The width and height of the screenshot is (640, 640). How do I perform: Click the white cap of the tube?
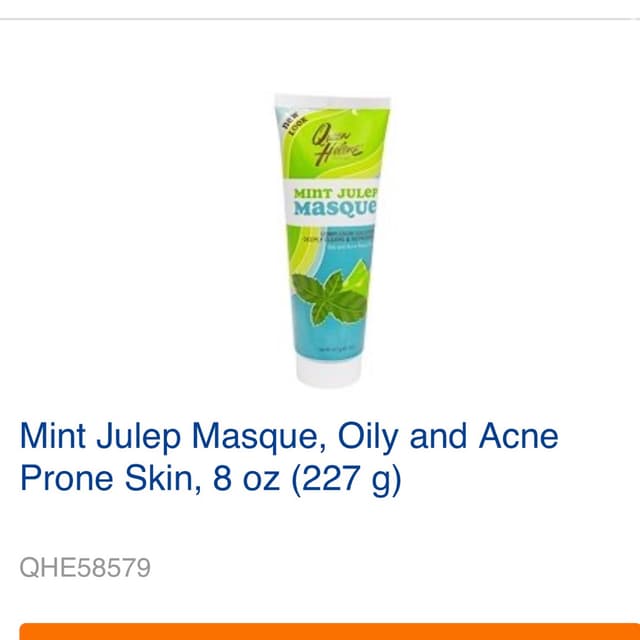tap(329, 372)
